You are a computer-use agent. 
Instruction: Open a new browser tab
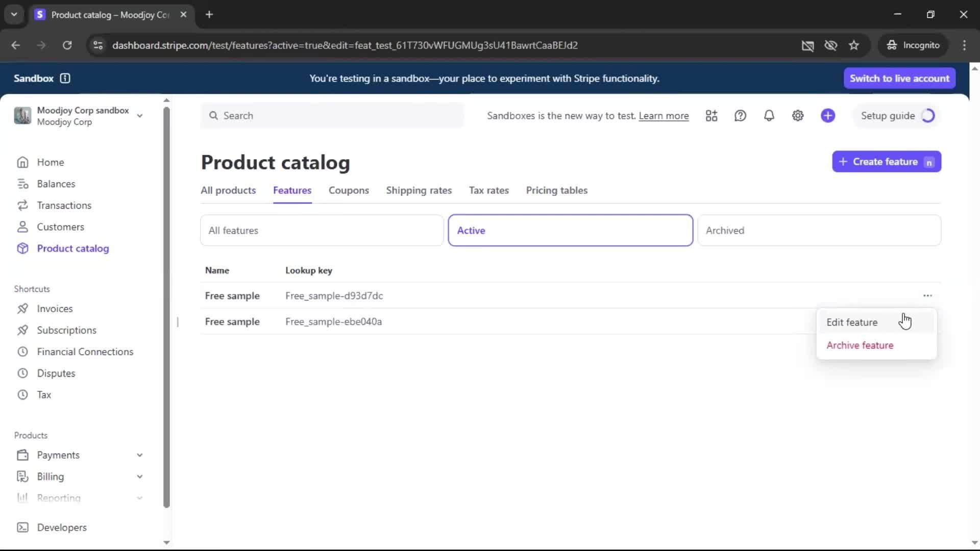(209, 14)
